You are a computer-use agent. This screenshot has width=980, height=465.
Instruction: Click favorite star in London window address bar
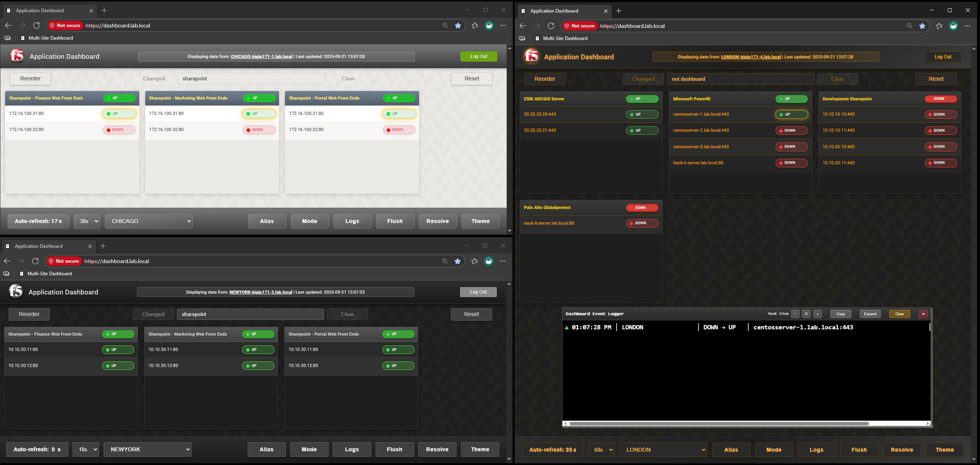click(x=922, y=26)
